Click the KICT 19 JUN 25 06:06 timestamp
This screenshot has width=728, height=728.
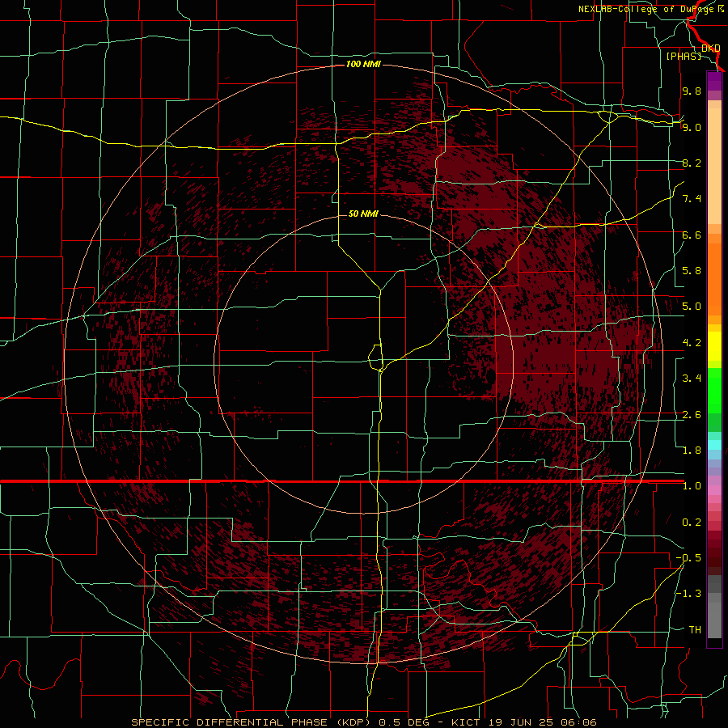pos(523,722)
